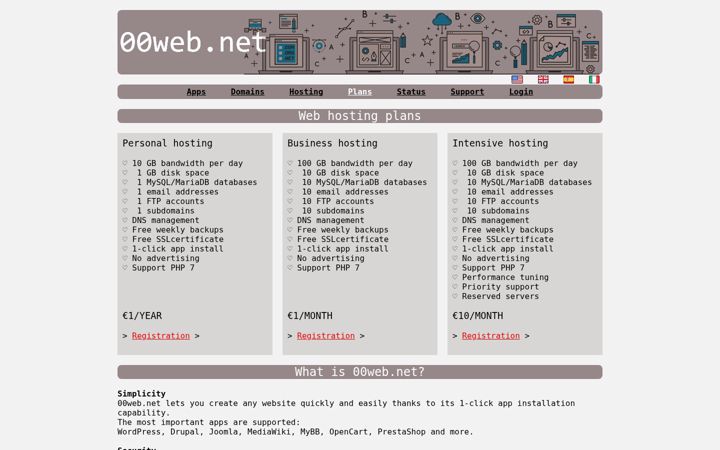Click 'Support PHP 7' in Personal plan
Screen dimensions: 720x450
click(163, 268)
